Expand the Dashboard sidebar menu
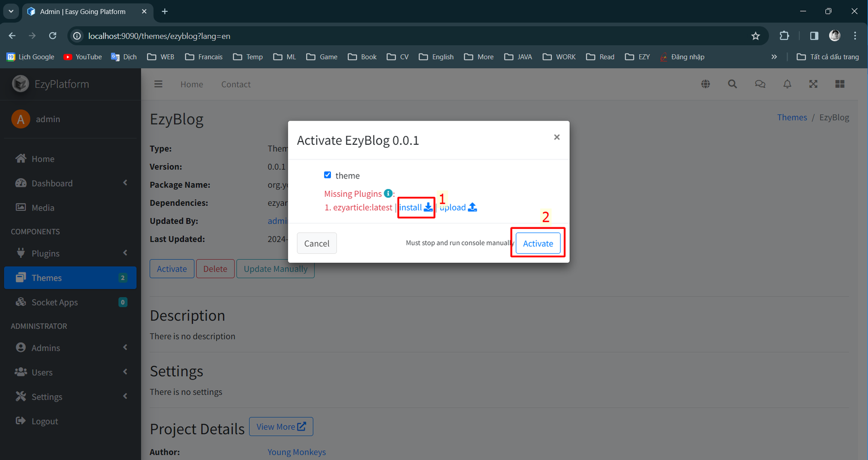This screenshot has height=460, width=868. click(x=70, y=183)
